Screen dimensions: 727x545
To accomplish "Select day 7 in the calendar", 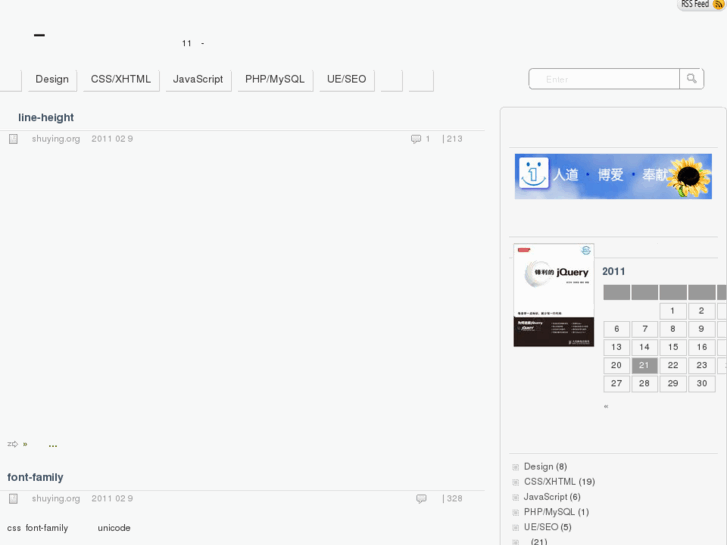I will 644,329.
